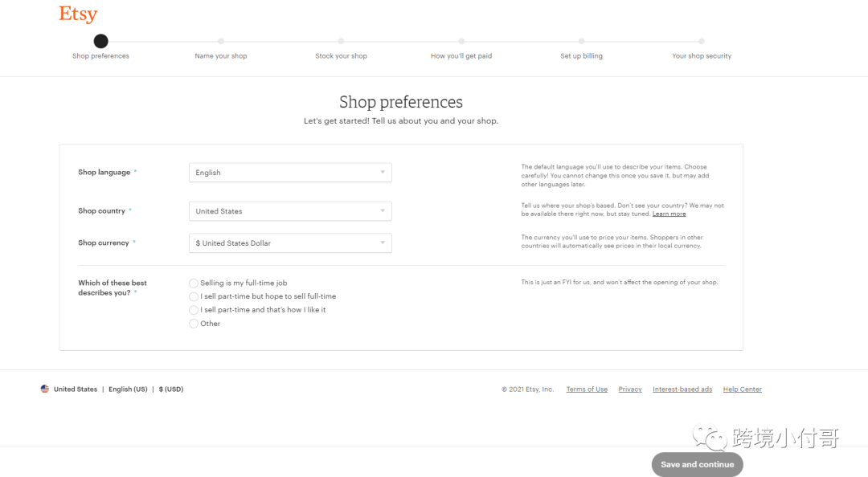Screen dimensions: 868x477
Task: Open the Shop currency dropdown
Action: [x=290, y=243]
